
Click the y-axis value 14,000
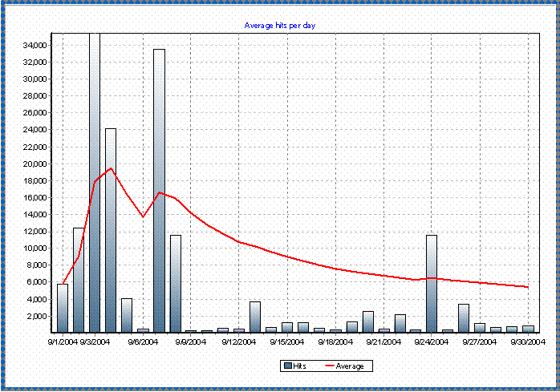(x=34, y=215)
